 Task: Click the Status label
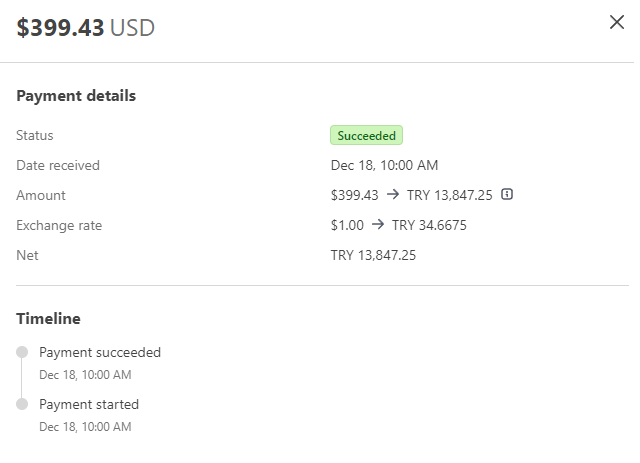(35, 135)
